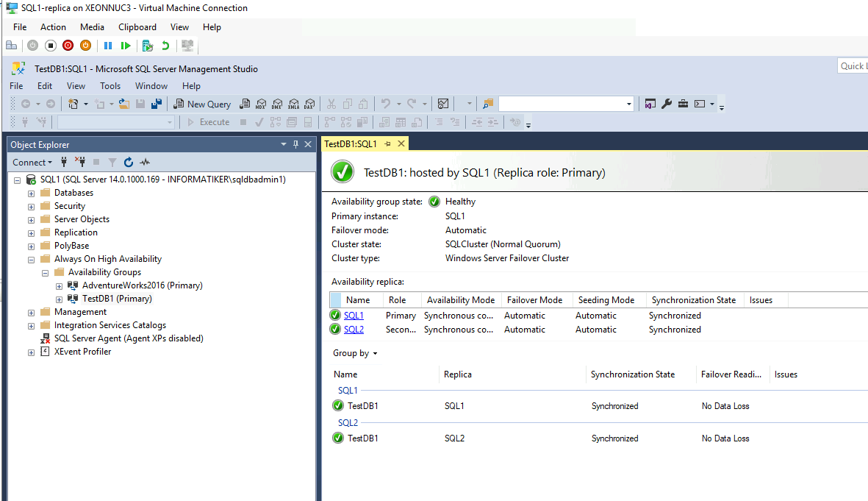Expand the Replication folder
The image size is (868, 501).
point(31,233)
